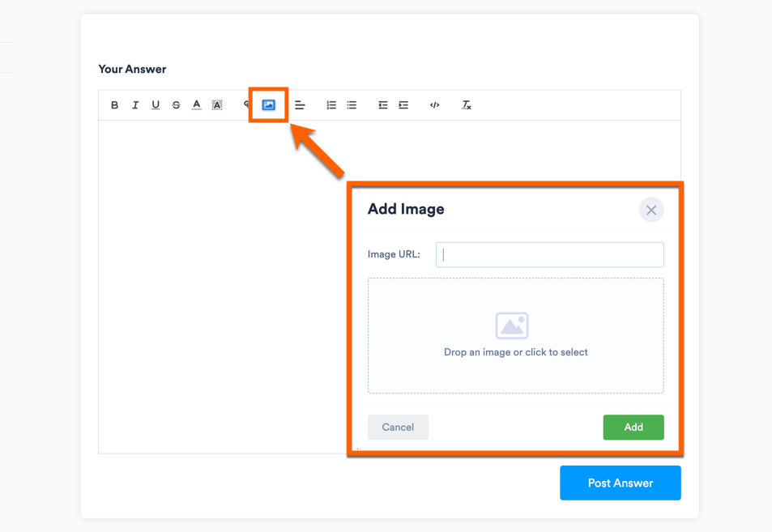772x532 pixels.
Task: Click the insert image toolbar icon
Action: tap(268, 105)
